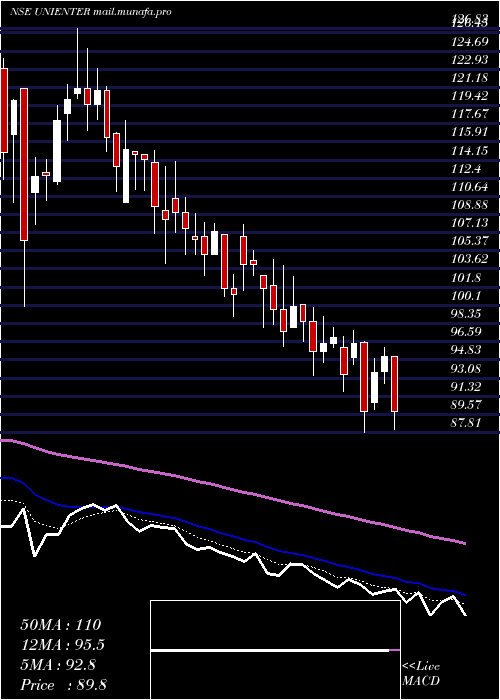
Task: Click the 108.88 price label
Action: tap(470, 205)
